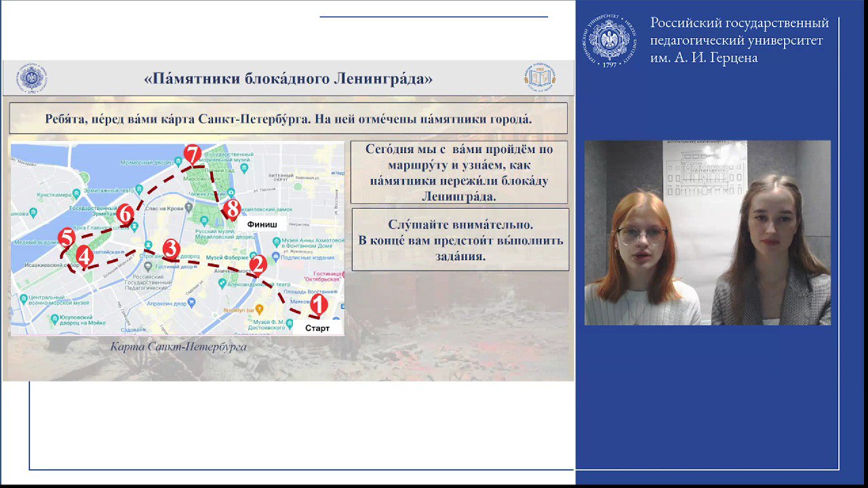Click the "Финиш" label on the map

262,224
